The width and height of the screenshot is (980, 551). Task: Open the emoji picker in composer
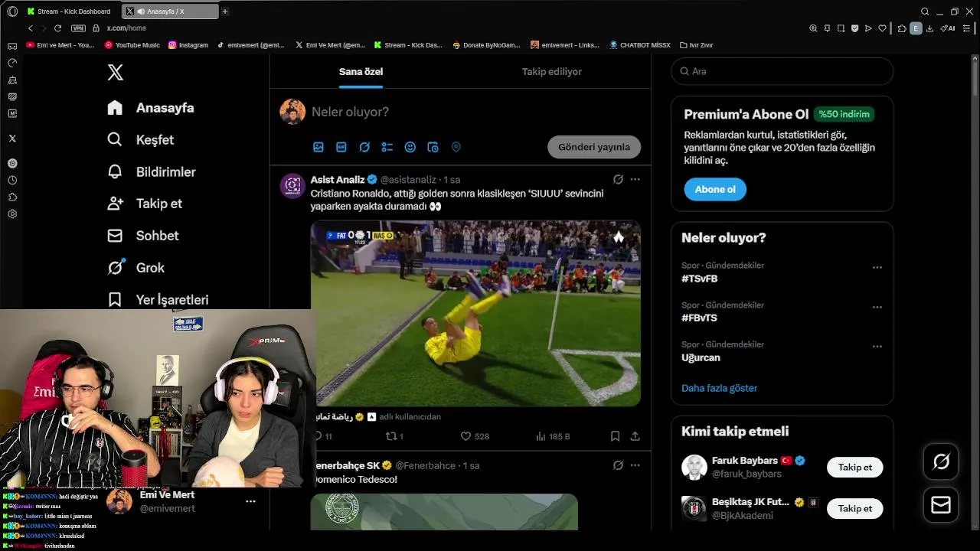[x=410, y=147]
